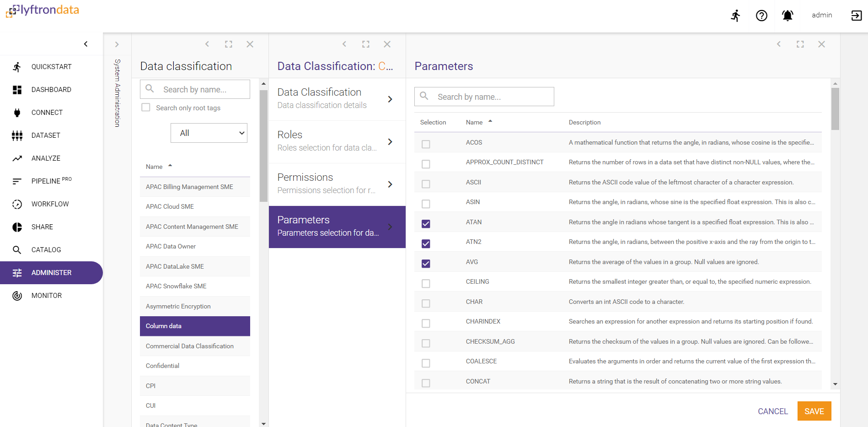Sort classification list by Name column
Image resolution: width=868 pixels, height=427 pixels.
(158, 167)
